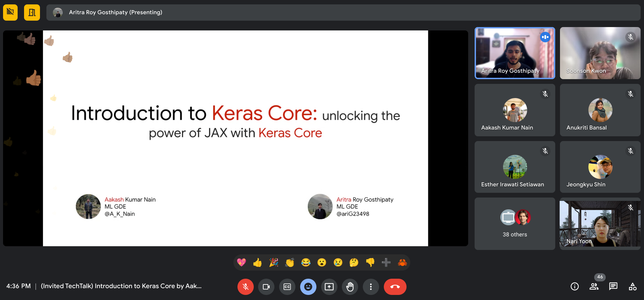Send the laughing tears emoji reaction
Image resolution: width=644 pixels, height=300 pixels.
click(x=306, y=262)
